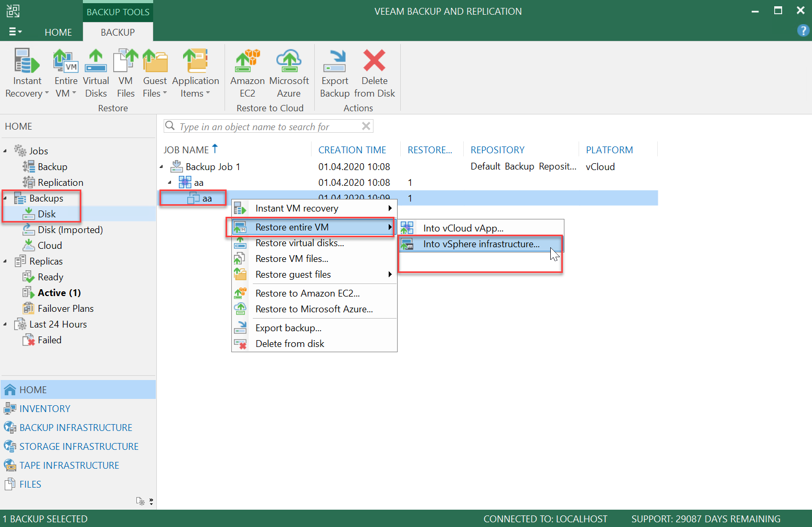Collapse the Last 24 Hours node
This screenshot has height=527, width=812.
(x=5, y=324)
